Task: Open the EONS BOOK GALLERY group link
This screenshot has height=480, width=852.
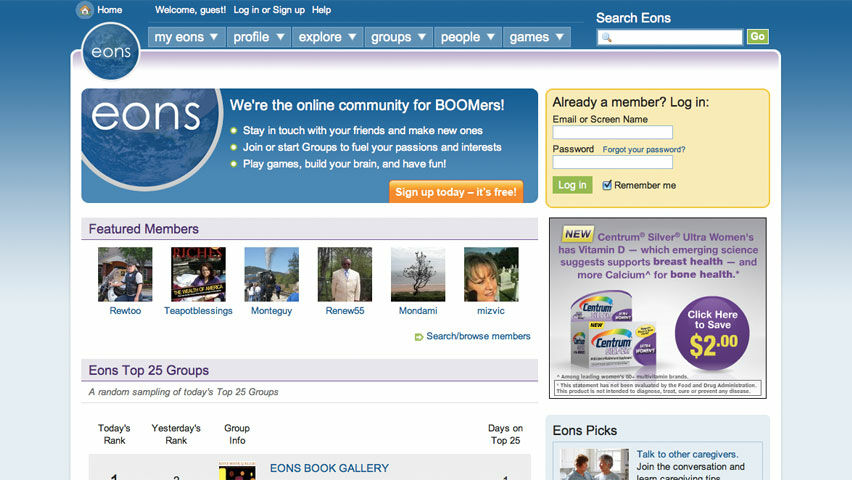Action: tap(329, 468)
